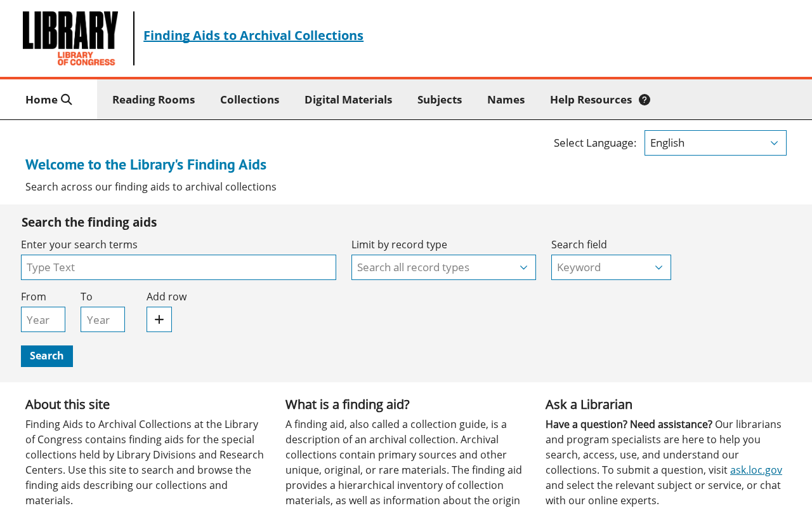The height and width of the screenshot is (508, 812).
Task: Click the From Year input field
Action: pyautogui.click(x=43, y=319)
